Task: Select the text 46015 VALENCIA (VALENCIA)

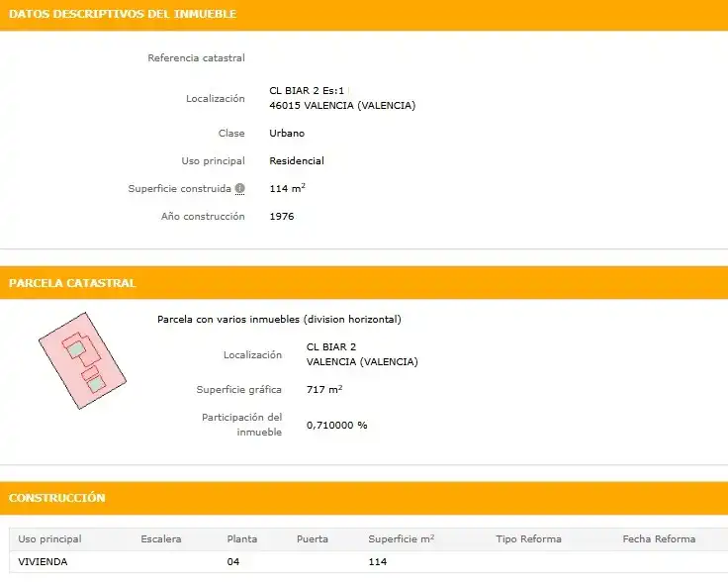Action: (342, 106)
